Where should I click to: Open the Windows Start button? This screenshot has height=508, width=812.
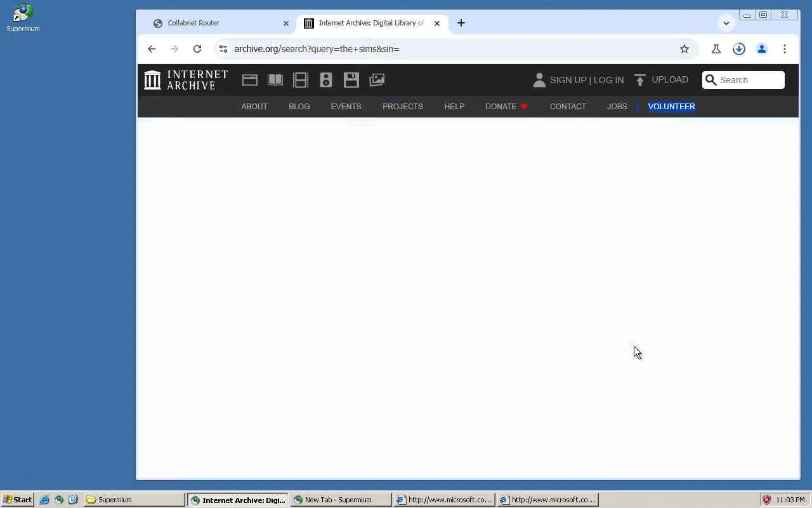[x=17, y=500]
